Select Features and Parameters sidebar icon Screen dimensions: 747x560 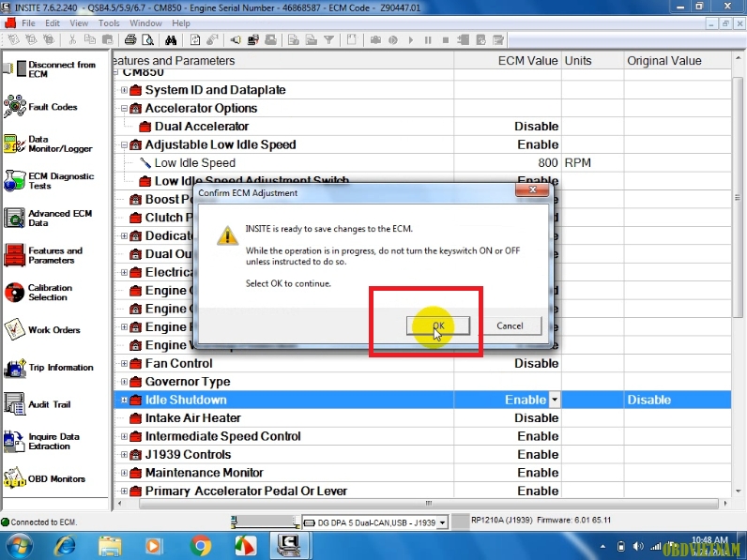[14, 255]
